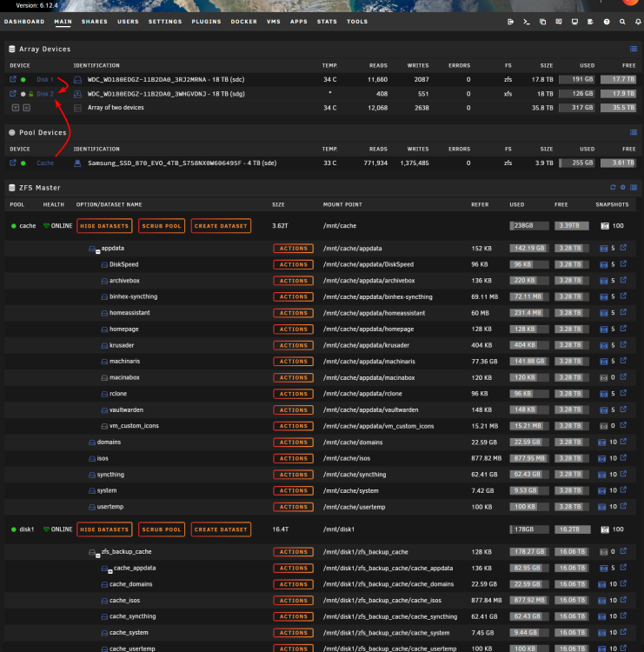644x652 pixels.
Task: Open Actions menu for cache_domains
Action: coord(293,584)
